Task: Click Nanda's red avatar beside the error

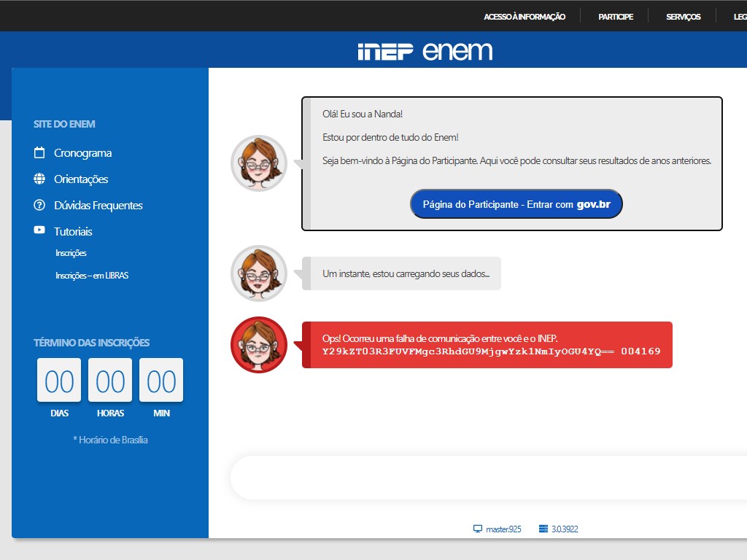Action: coord(259,345)
